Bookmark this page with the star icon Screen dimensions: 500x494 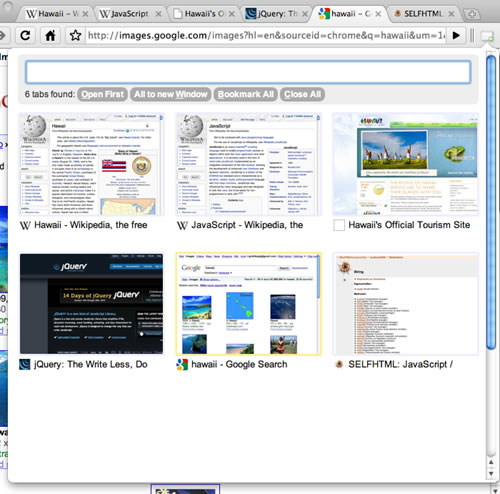coord(76,35)
